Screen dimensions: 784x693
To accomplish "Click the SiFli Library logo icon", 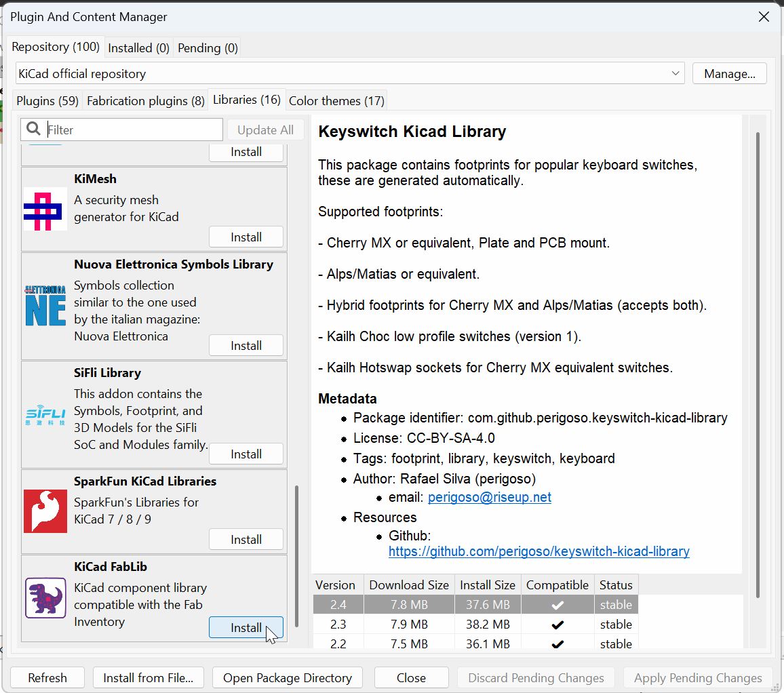I will pos(45,414).
